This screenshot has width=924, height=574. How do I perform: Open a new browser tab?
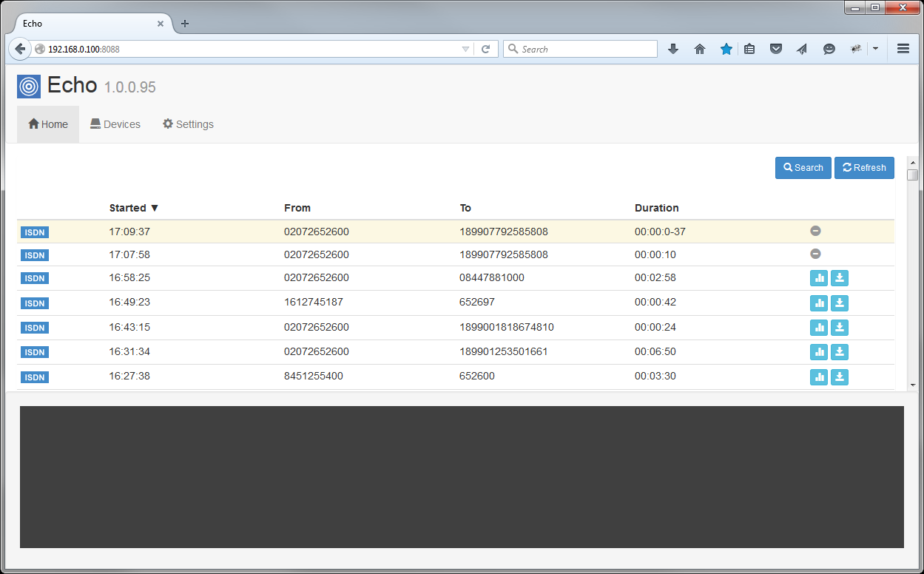click(x=185, y=24)
